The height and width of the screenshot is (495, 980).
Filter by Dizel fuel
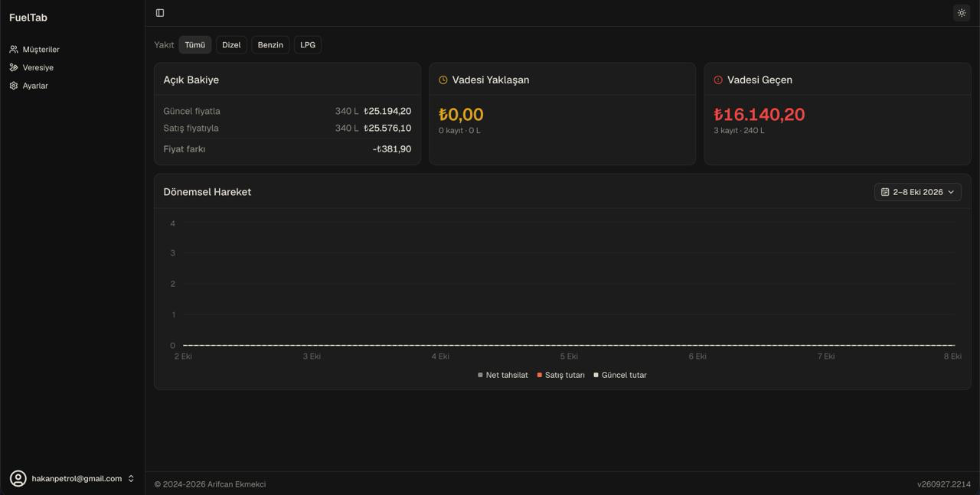pyautogui.click(x=231, y=45)
